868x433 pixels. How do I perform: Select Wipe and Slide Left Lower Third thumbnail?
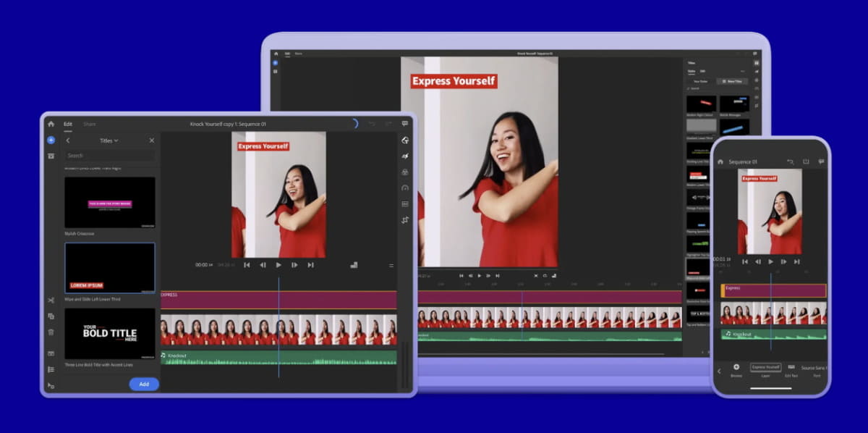coord(109,268)
